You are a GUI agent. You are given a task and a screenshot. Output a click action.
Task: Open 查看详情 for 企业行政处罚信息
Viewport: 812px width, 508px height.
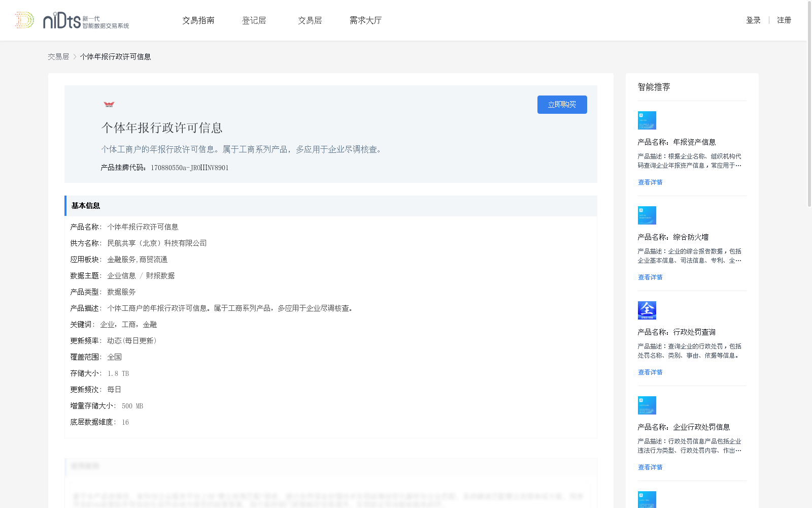[x=650, y=467]
